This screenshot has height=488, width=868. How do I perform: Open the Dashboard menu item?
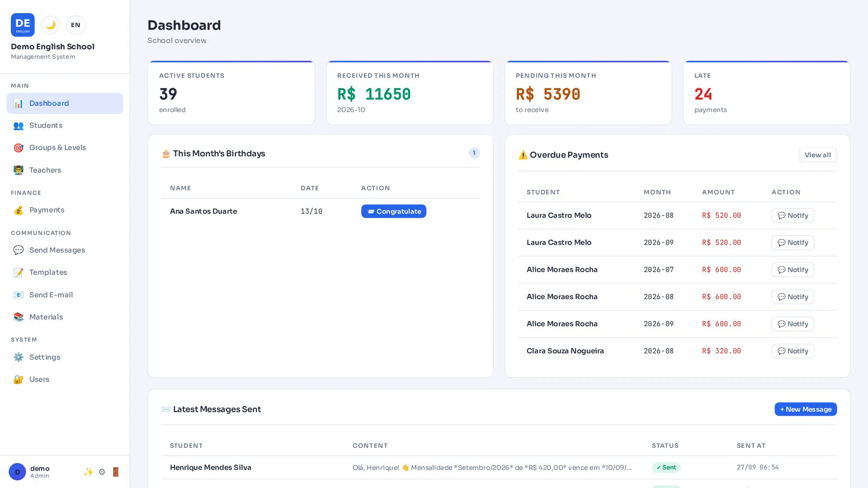(x=65, y=103)
